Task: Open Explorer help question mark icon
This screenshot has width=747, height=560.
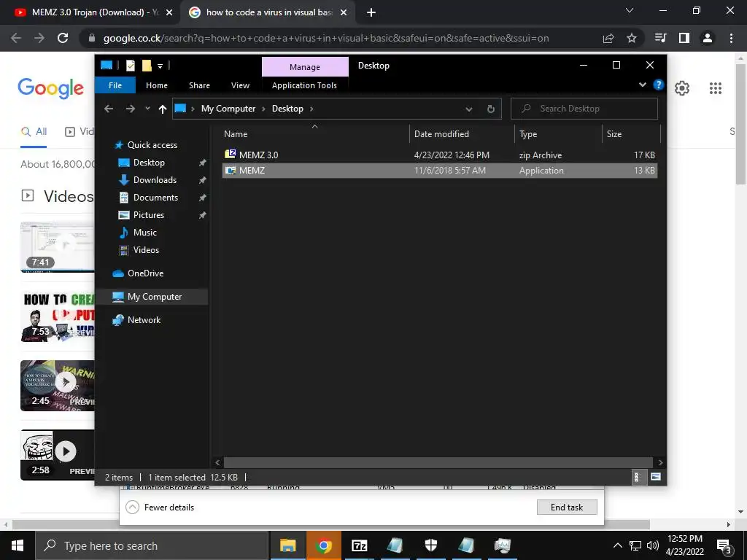Action: tap(659, 85)
